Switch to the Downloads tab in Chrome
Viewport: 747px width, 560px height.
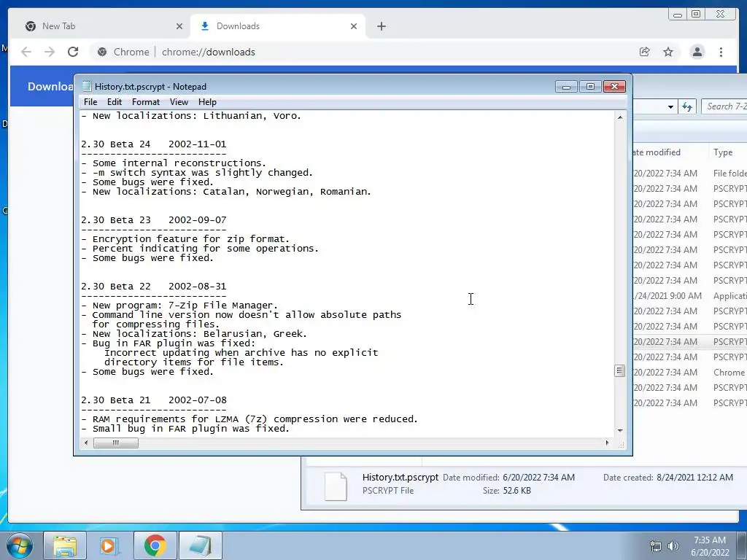278,26
